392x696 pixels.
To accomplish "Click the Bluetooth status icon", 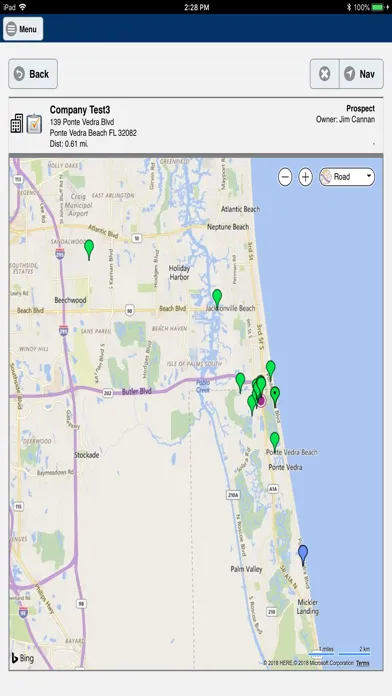I will (349, 7).
